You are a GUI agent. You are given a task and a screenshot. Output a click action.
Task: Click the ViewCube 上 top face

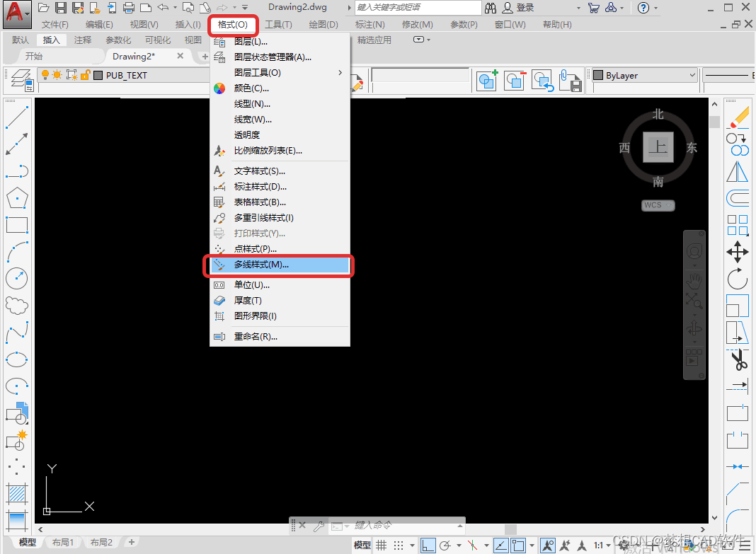pyautogui.click(x=658, y=147)
